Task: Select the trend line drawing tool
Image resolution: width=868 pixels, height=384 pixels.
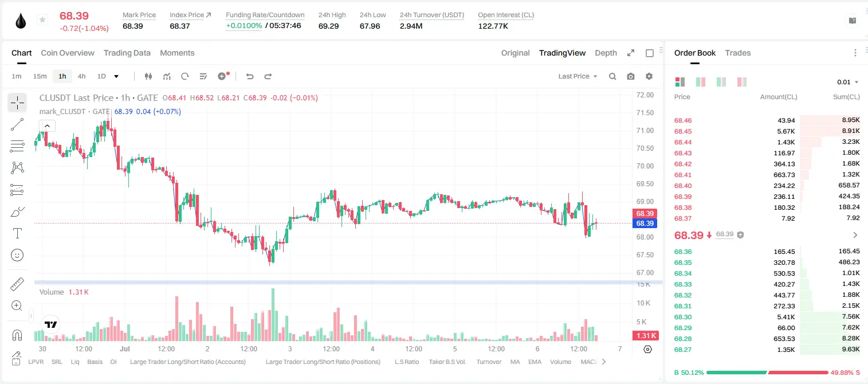Action: 17,124
